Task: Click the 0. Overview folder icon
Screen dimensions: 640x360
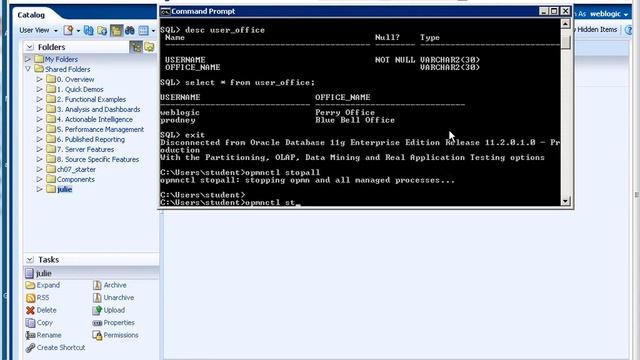Action: point(51,79)
